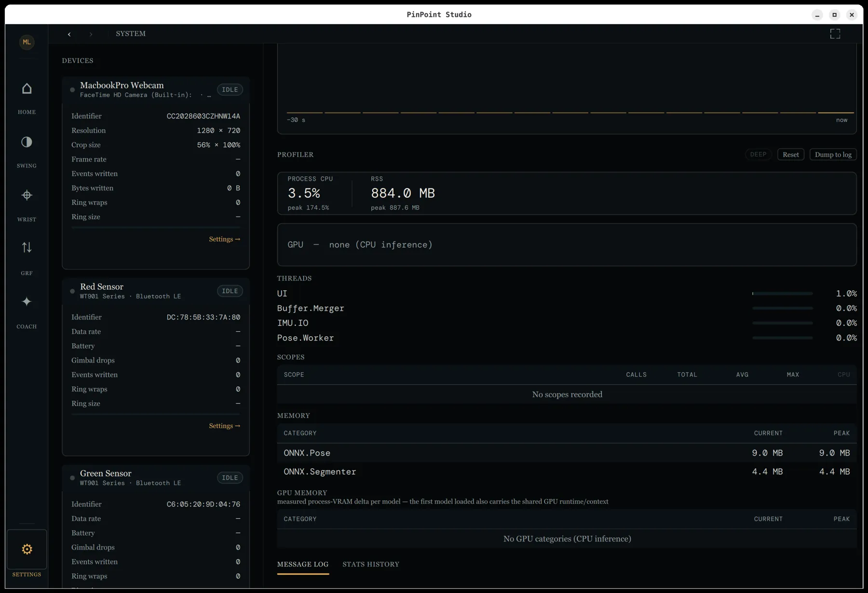Maximize the PinPoint Studio window

click(x=834, y=15)
